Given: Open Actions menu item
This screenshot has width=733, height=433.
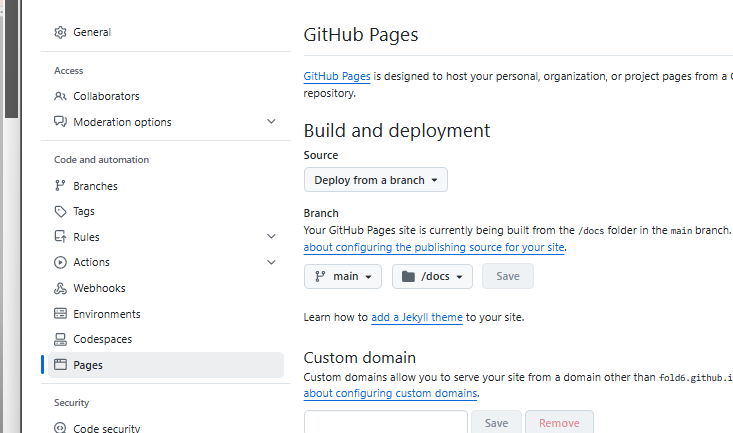Looking at the screenshot, I should click(92, 262).
